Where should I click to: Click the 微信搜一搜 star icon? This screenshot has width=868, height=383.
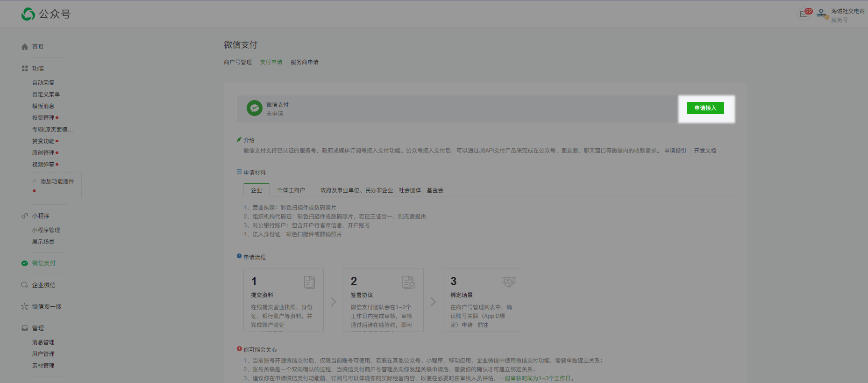click(25, 306)
